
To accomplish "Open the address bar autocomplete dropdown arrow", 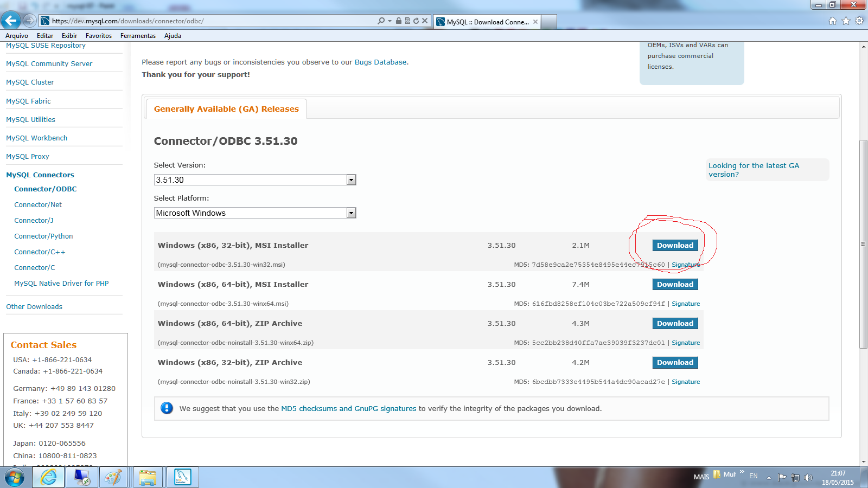I will pyautogui.click(x=390, y=21).
